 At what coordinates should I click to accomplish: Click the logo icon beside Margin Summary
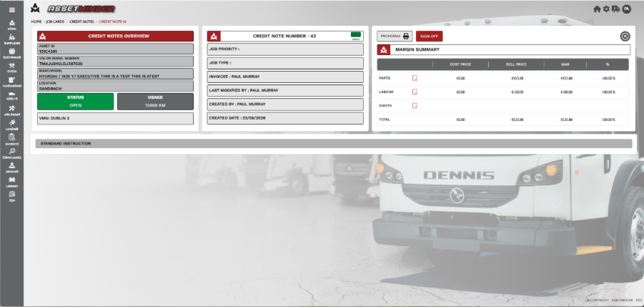pyautogui.click(x=384, y=49)
